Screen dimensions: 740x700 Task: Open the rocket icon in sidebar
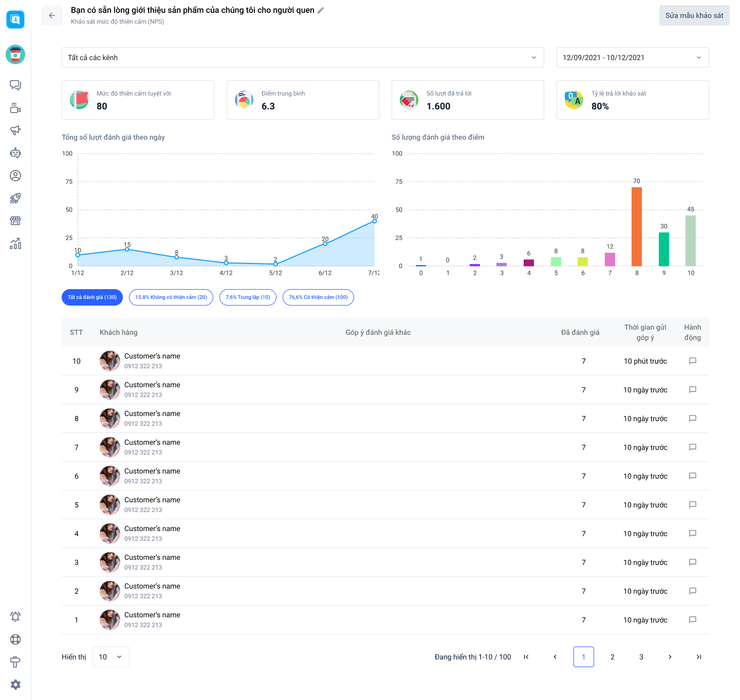(x=15, y=198)
